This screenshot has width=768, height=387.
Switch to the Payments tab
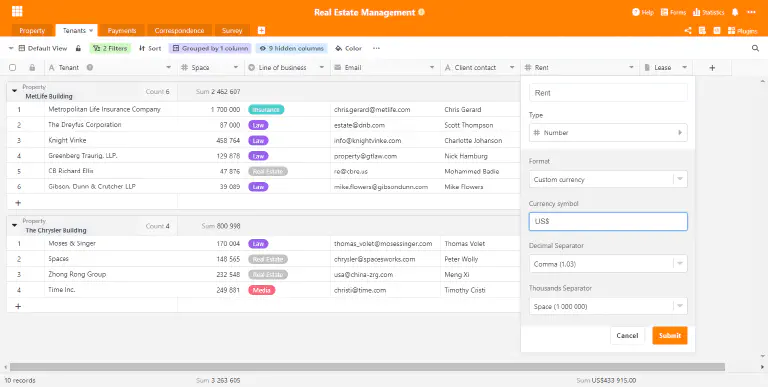[x=121, y=30]
